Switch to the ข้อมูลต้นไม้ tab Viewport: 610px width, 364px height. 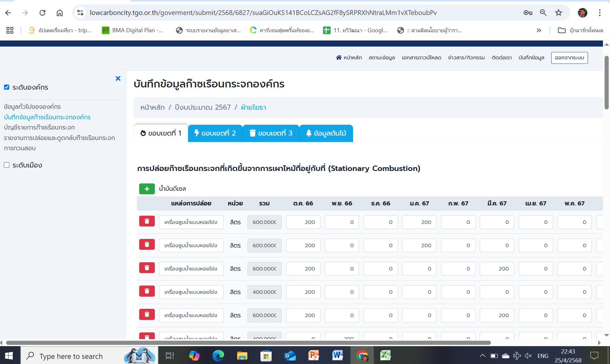(x=326, y=133)
